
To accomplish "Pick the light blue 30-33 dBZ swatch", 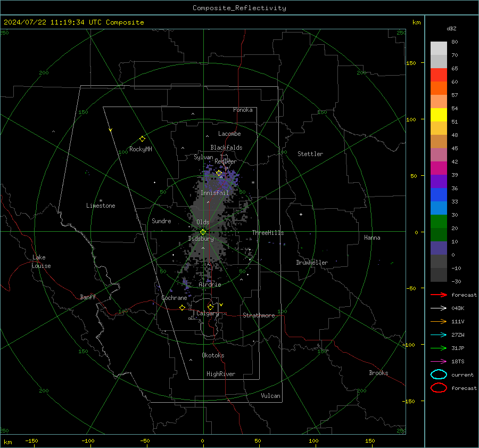I will click(439, 208).
